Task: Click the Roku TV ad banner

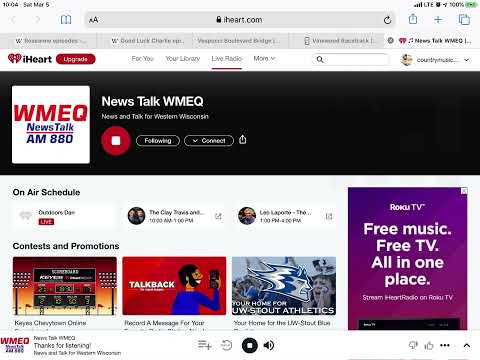Action: click(x=407, y=259)
